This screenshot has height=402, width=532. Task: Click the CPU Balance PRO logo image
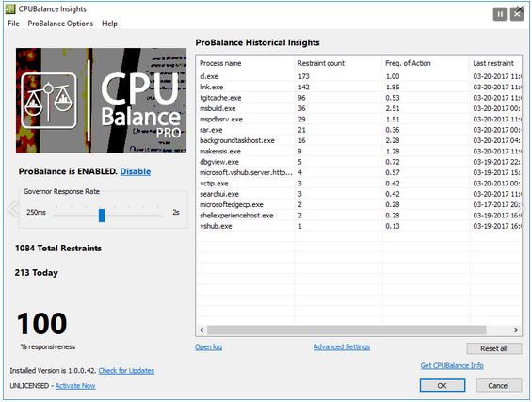101,101
